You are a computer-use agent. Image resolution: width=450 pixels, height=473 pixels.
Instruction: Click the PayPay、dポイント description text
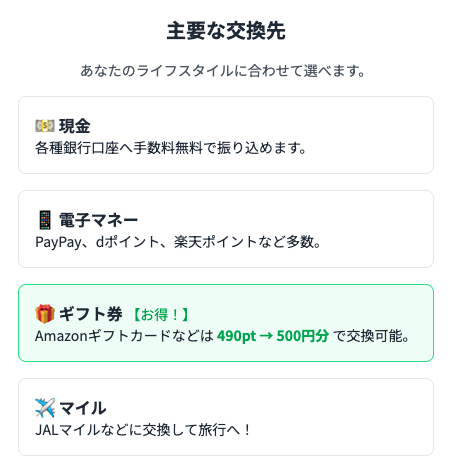point(178,242)
